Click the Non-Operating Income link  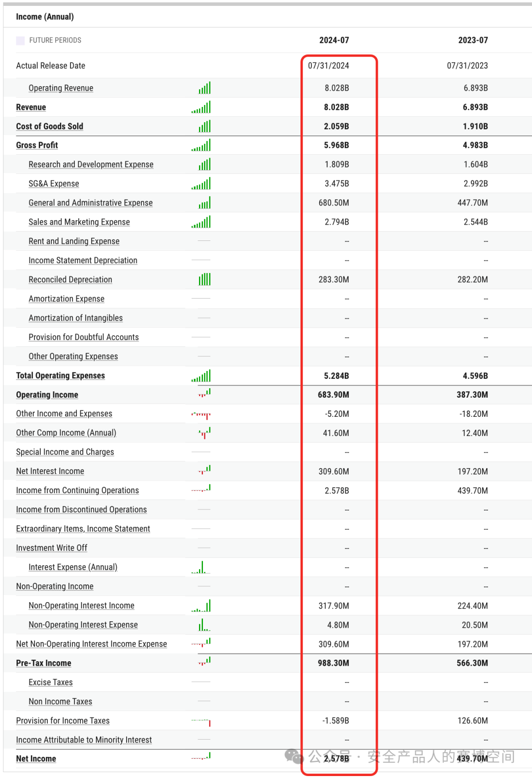tap(55, 587)
